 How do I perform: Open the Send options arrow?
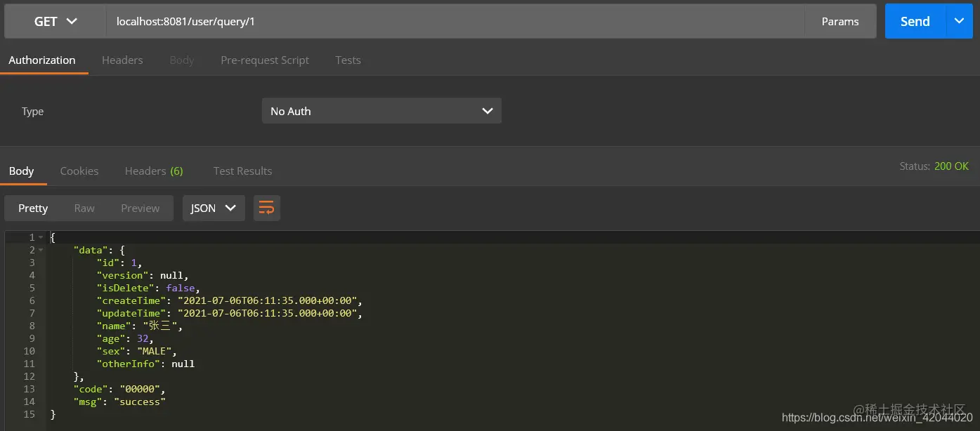[960, 21]
